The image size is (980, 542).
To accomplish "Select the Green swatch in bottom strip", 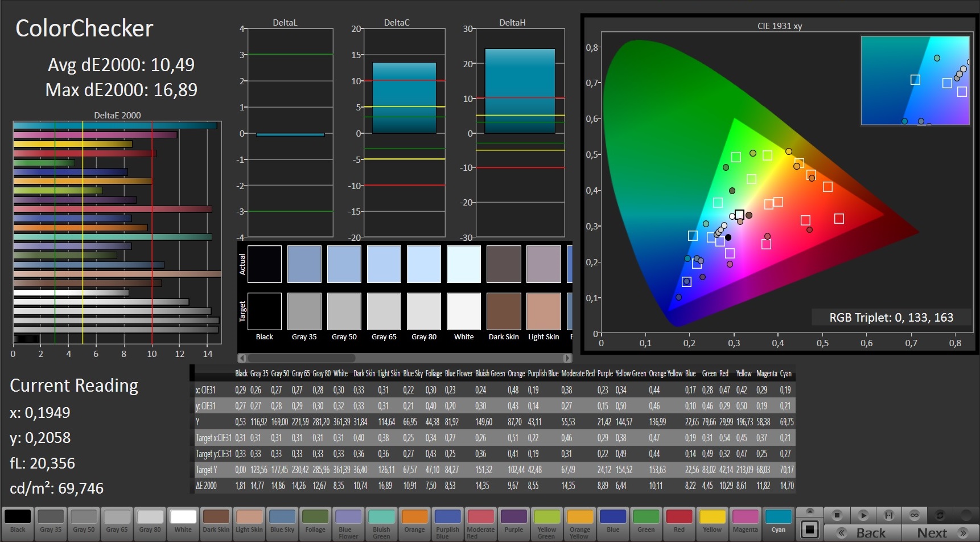I will 646,523.
